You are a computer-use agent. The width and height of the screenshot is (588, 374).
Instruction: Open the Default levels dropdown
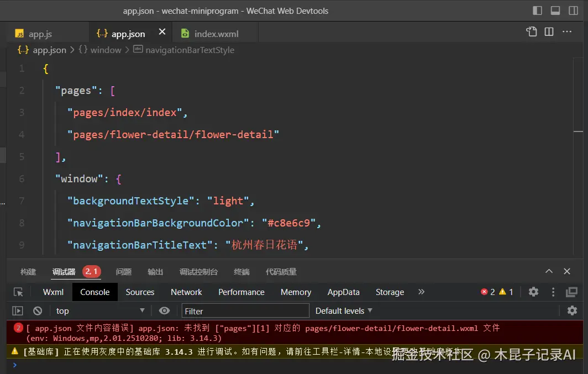click(344, 310)
